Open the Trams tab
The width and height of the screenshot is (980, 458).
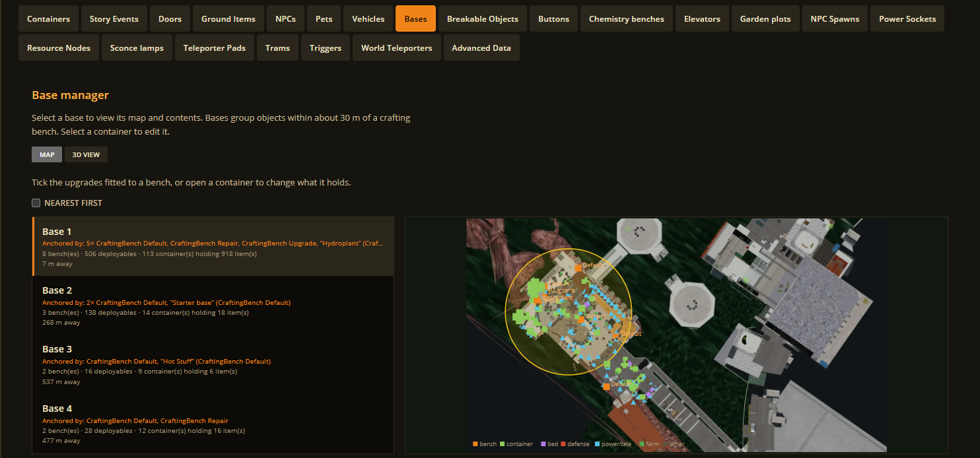(278, 48)
